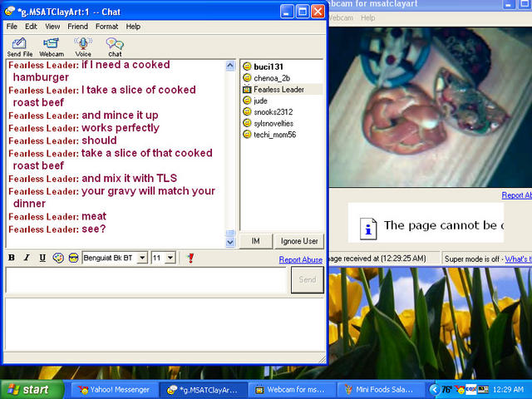Open the Help menu in chat window
The width and height of the screenshot is (532, 399).
[133, 27]
